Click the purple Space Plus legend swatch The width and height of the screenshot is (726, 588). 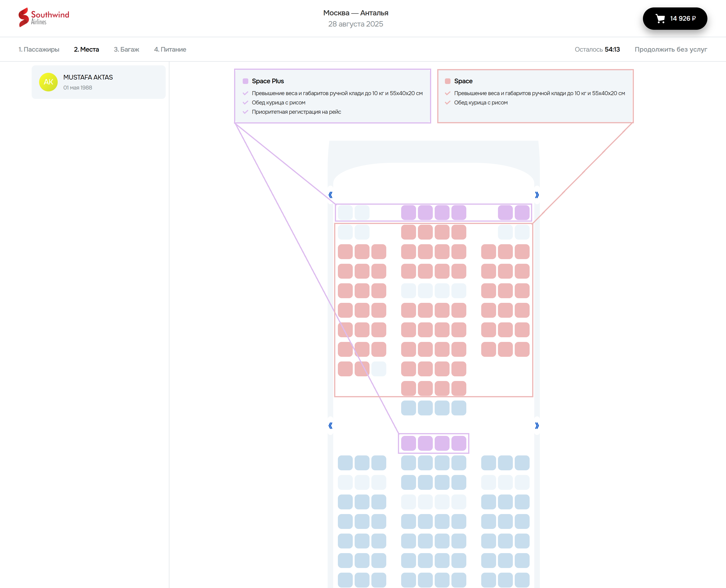245,81
